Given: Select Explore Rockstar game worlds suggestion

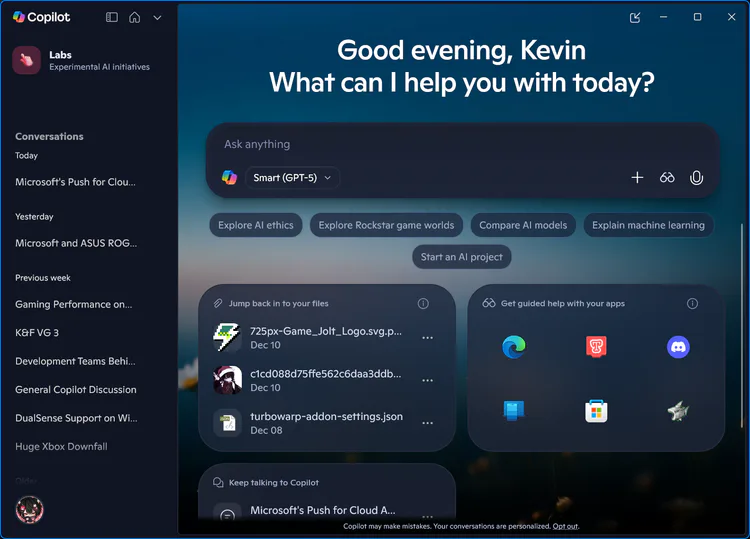Looking at the screenshot, I should click(386, 225).
